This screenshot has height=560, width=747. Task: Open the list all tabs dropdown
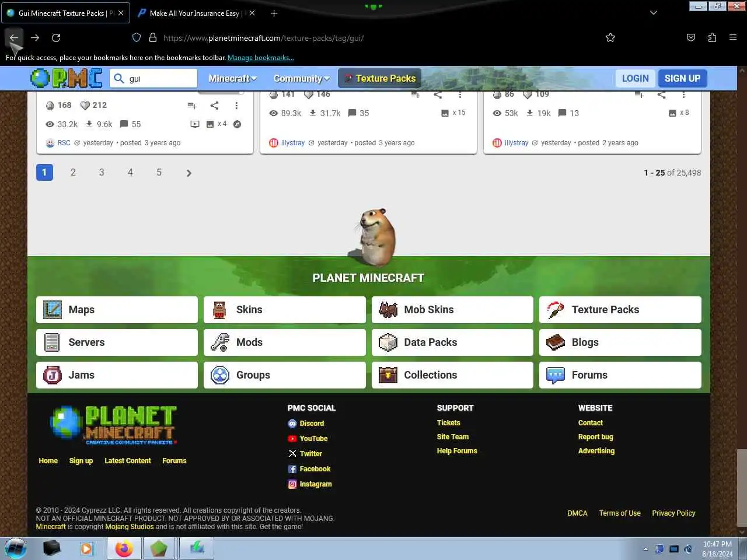click(x=654, y=13)
